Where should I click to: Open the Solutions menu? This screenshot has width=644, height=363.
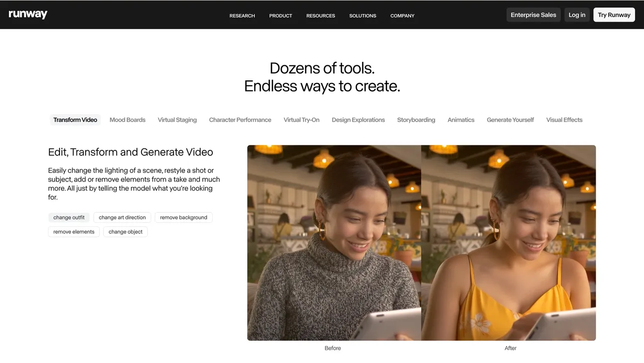(x=362, y=16)
